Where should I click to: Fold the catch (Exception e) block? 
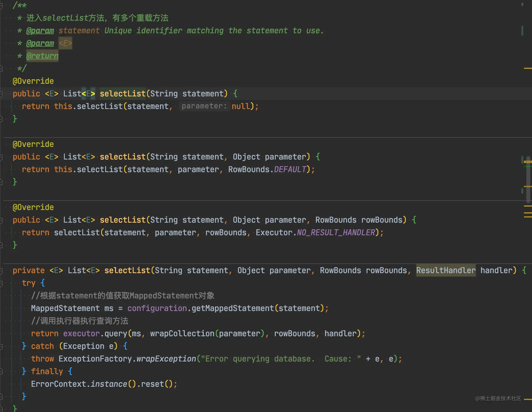point(1,346)
